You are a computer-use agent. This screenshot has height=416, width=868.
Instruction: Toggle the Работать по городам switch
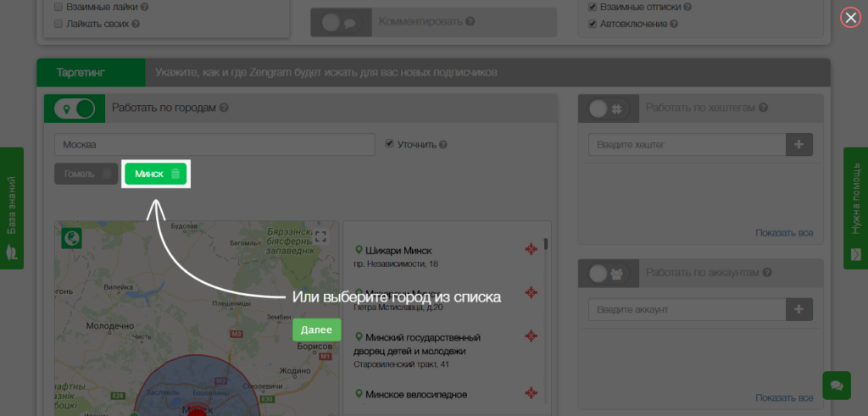point(75,108)
